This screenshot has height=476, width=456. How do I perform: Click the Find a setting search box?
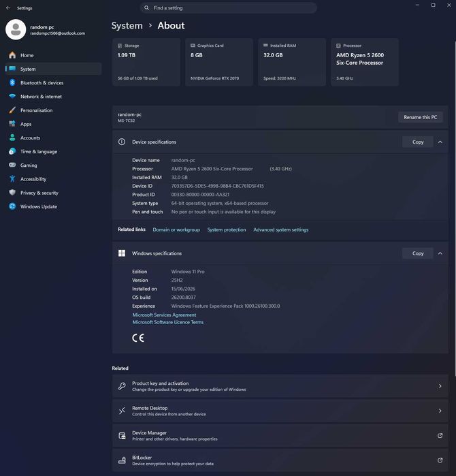(x=229, y=8)
